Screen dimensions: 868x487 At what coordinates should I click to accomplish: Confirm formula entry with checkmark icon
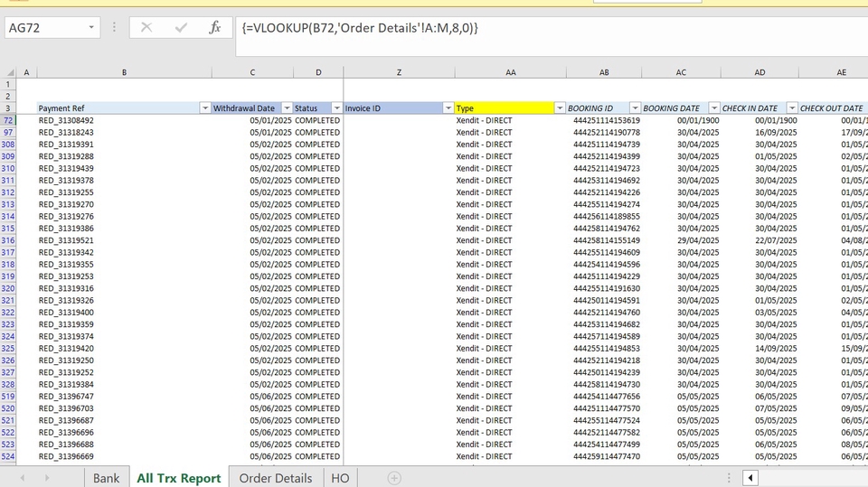tap(181, 28)
